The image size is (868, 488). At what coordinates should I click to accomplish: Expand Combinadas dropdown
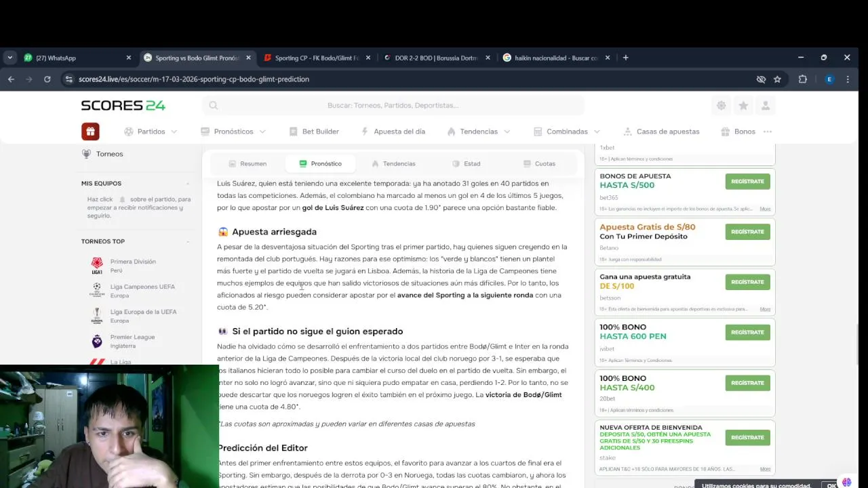tap(567, 131)
